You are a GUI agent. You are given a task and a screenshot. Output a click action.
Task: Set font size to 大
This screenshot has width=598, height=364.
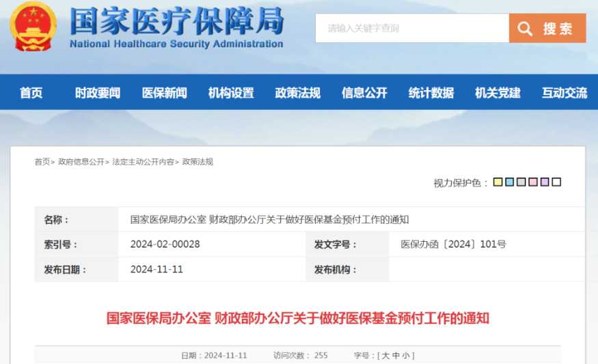[x=385, y=356]
